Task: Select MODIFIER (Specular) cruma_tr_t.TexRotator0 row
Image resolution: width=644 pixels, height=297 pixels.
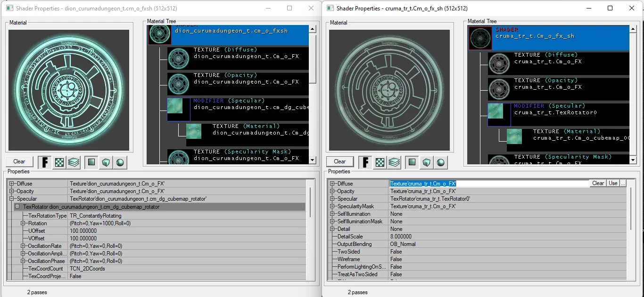Action: 558,115
